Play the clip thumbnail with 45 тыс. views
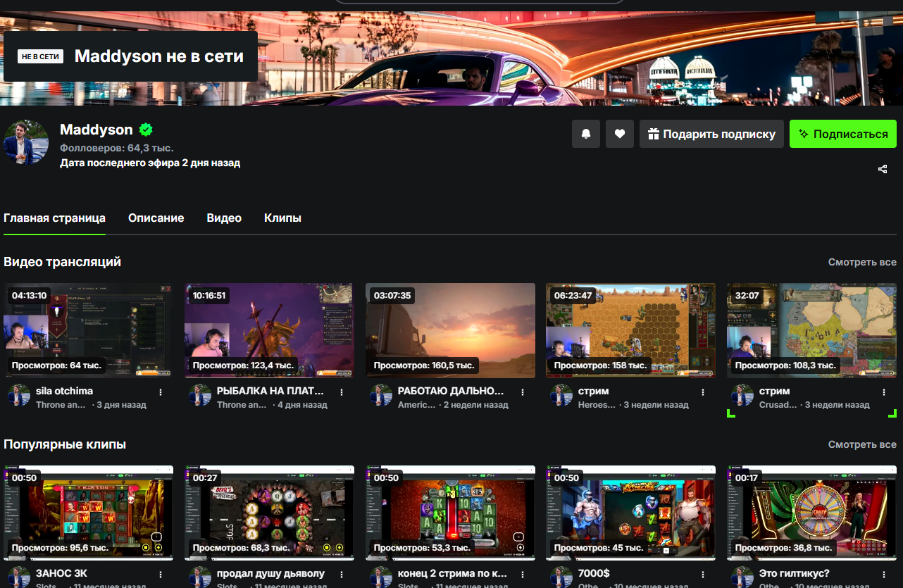This screenshot has height=588, width=903. [x=630, y=513]
